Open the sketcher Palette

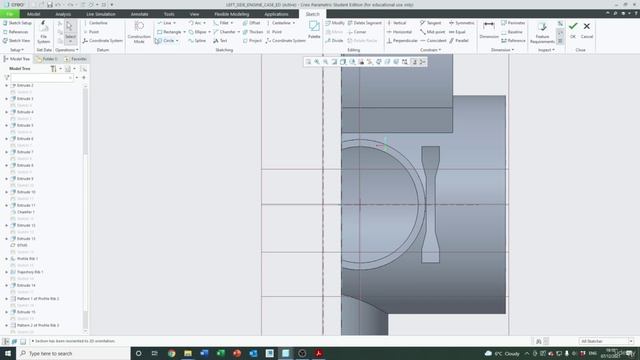(x=314, y=30)
